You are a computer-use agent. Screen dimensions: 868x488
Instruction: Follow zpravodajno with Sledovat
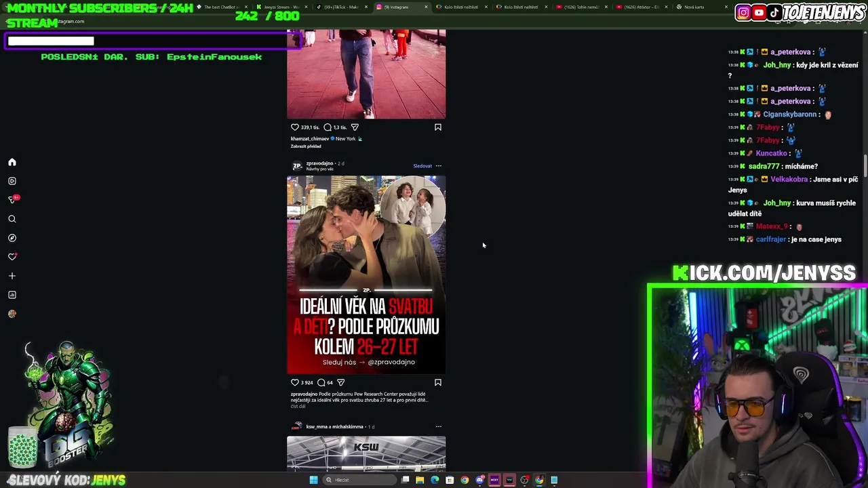422,166
